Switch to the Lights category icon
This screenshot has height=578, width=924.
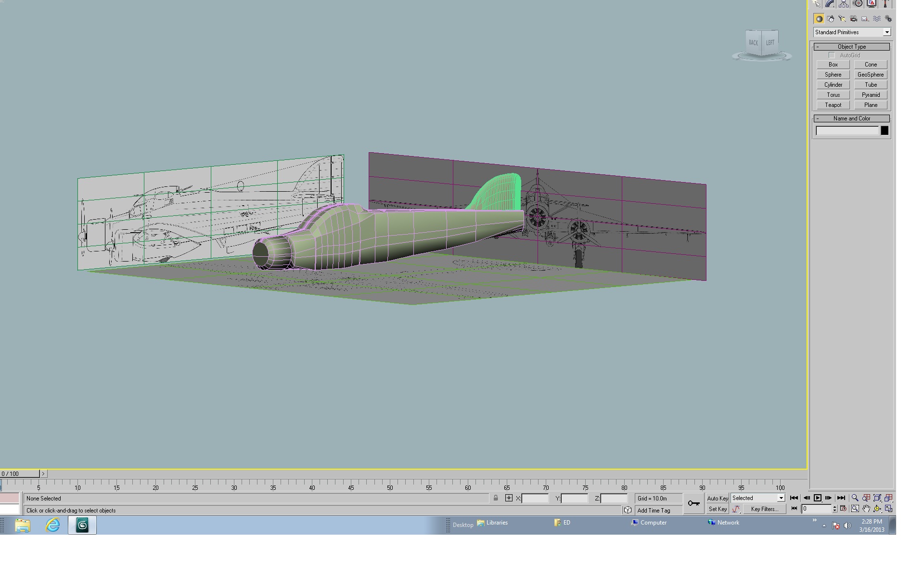click(x=842, y=19)
